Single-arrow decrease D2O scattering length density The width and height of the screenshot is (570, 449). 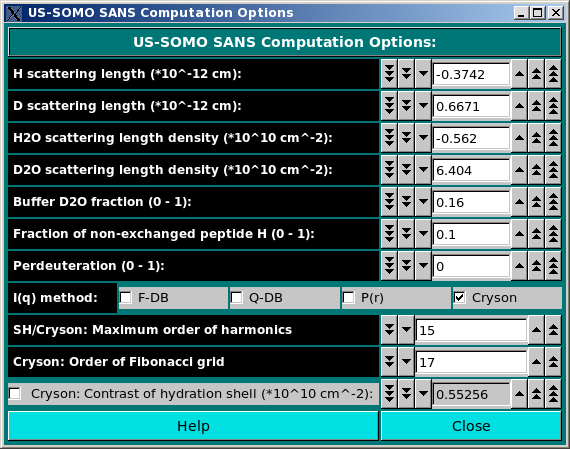click(423, 170)
